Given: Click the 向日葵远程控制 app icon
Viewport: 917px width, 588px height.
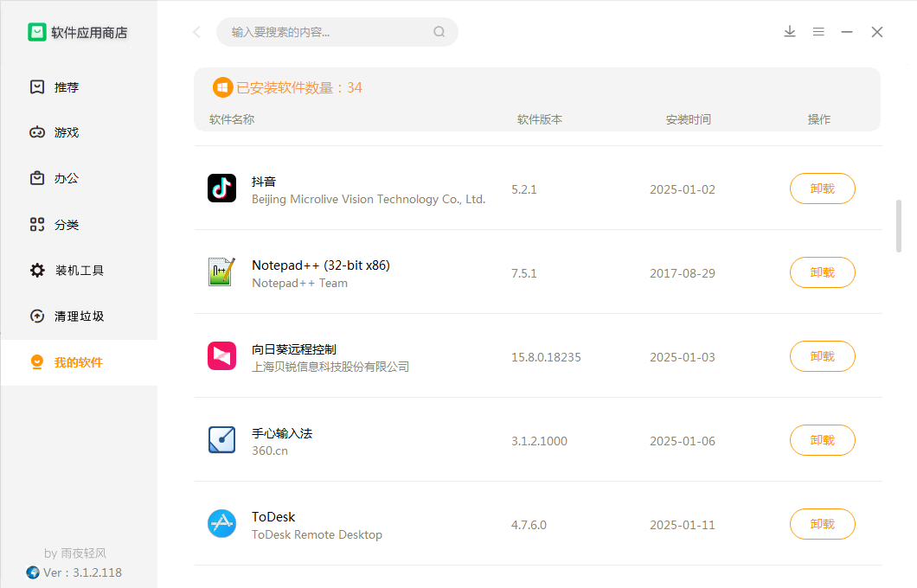Looking at the screenshot, I should tap(221, 356).
